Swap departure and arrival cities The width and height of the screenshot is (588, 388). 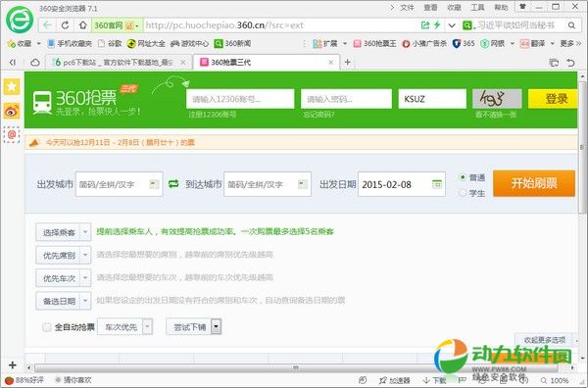pyautogui.click(x=173, y=183)
